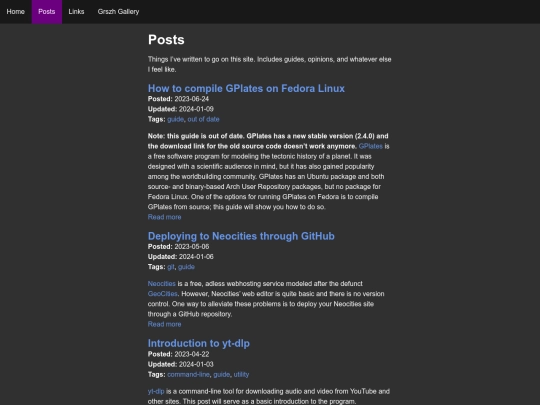Open the Home navigation item

coord(15,12)
